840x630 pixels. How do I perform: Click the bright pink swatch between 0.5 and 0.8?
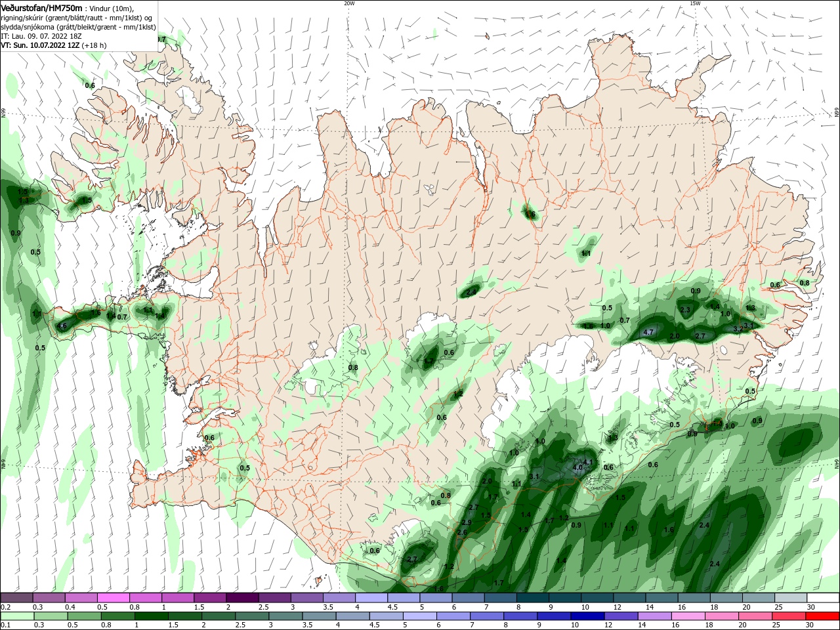pos(113,598)
